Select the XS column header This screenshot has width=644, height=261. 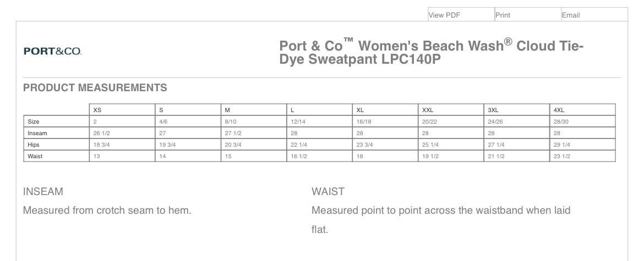pyautogui.click(x=97, y=110)
